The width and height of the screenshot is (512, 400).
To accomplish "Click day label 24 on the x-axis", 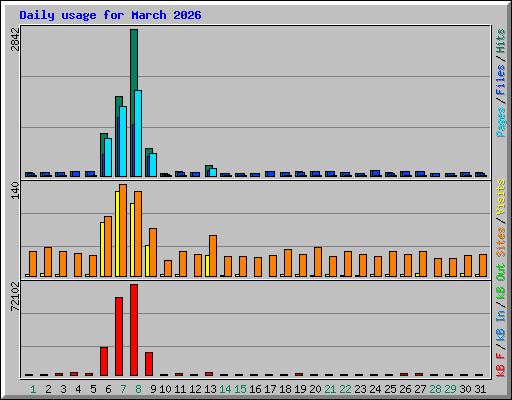I will click(x=375, y=389).
